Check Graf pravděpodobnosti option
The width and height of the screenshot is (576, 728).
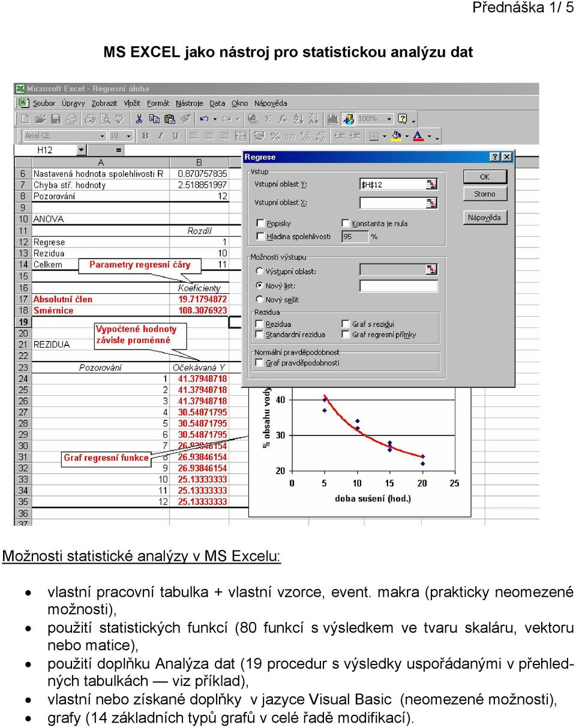click(260, 363)
